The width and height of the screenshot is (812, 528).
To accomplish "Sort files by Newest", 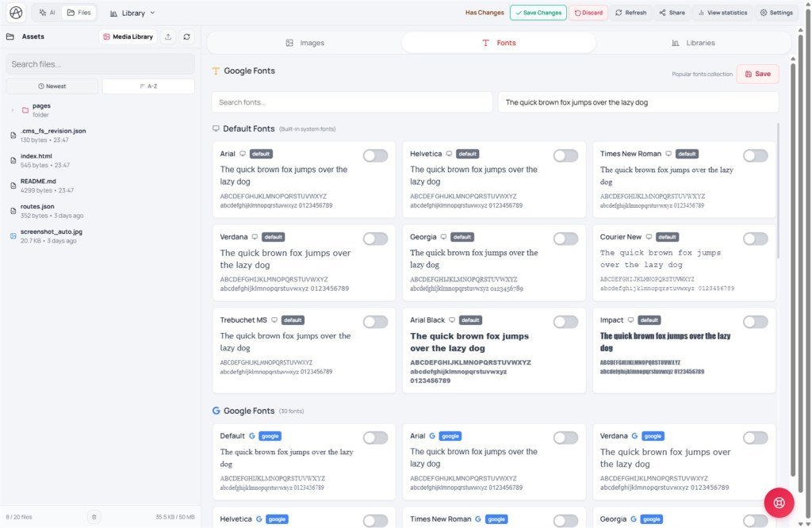I will point(52,86).
